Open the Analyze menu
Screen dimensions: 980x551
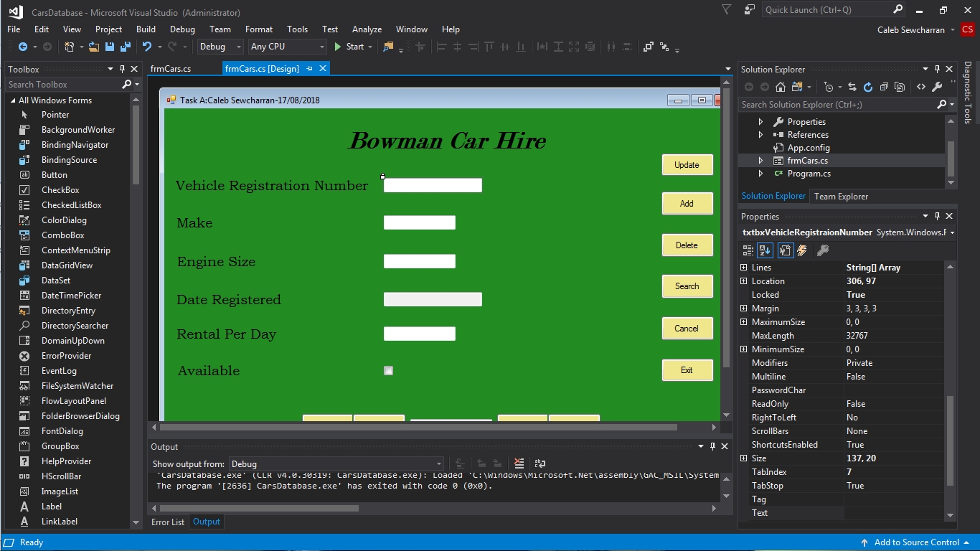pos(367,29)
